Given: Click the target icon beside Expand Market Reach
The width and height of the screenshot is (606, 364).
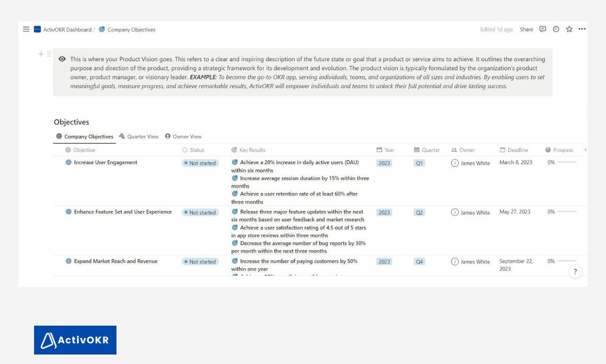Looking at the screenshot, I should pos(69,261).
